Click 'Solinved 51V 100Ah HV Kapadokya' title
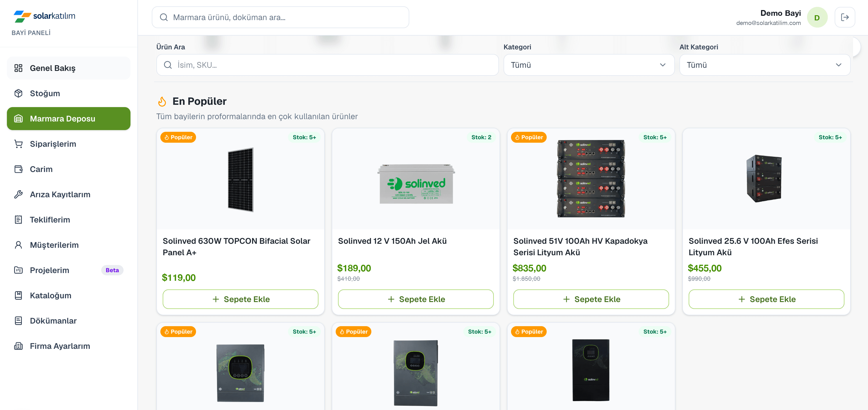Viewport: 868px width, 410px height. click(580, 247)
